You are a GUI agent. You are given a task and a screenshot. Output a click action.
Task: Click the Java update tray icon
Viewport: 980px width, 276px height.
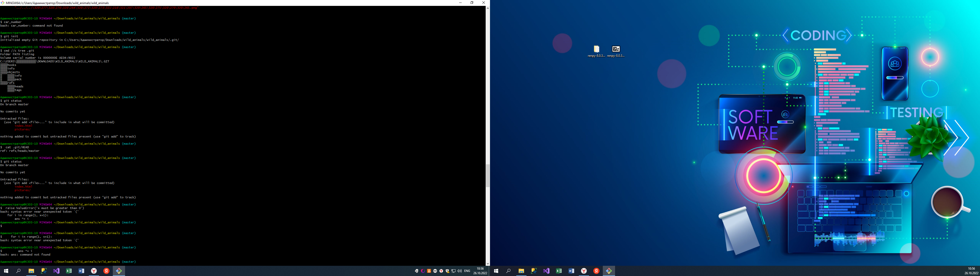click(x=429, y=271)
